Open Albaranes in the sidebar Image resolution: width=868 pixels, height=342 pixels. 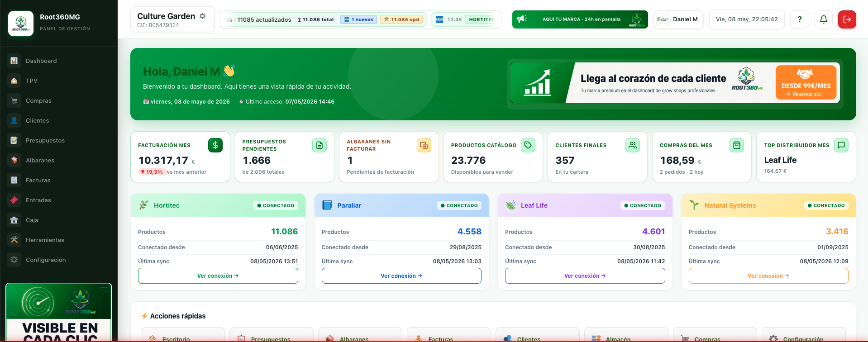tap(59, 160)
